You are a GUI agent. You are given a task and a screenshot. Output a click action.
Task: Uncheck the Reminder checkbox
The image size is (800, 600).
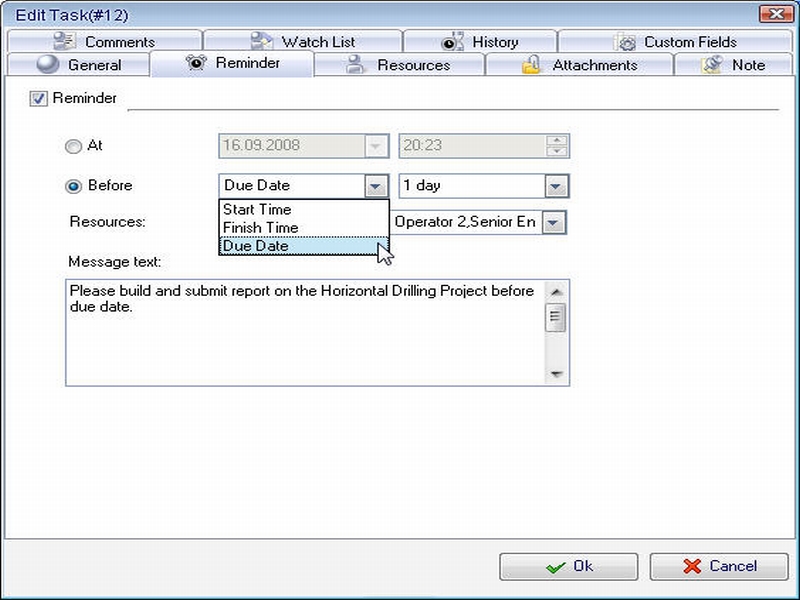pyautogui.click(x=38, y=98)
